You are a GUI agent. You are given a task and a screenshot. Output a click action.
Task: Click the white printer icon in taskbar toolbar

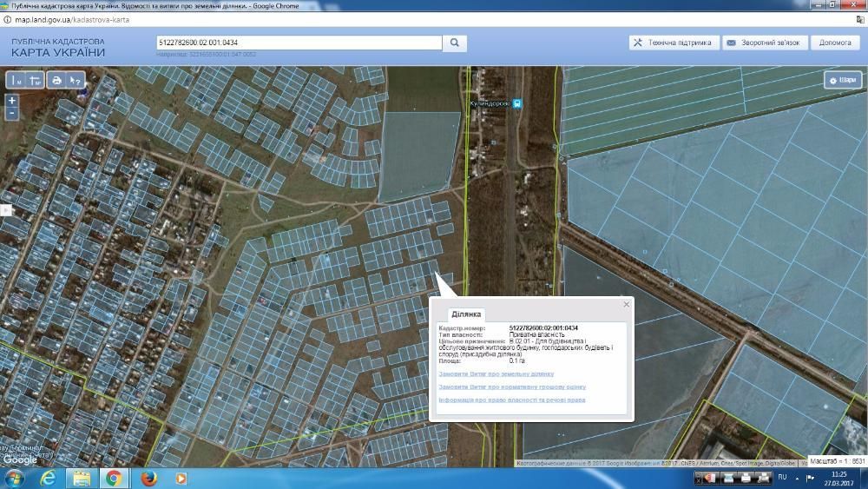(745, 478)
